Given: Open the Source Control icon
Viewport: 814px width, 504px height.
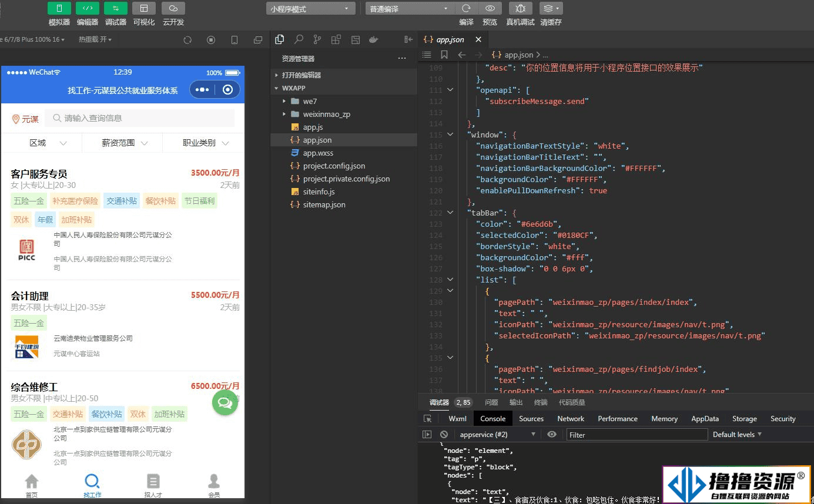Looking at the screenshot, I should tap(317, 39).
